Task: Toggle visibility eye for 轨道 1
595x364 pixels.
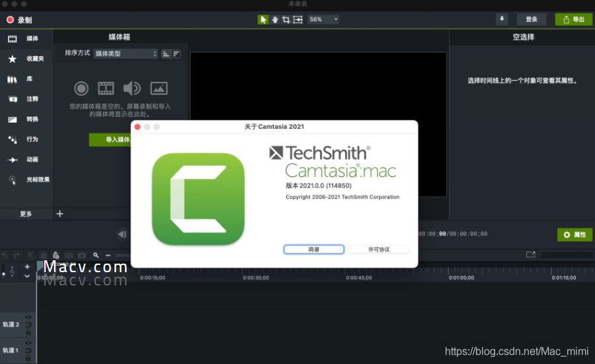Action: coord(28,343)
